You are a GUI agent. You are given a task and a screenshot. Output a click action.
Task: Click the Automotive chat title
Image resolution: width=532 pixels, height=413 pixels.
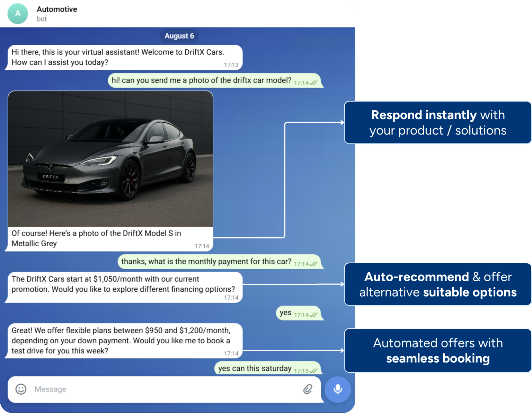(x=57, y=9)
